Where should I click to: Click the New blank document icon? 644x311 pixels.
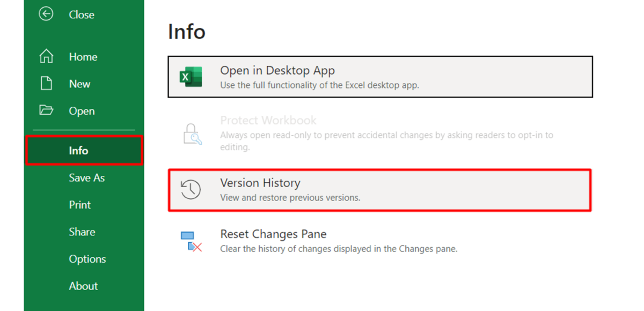coord(47,84)
